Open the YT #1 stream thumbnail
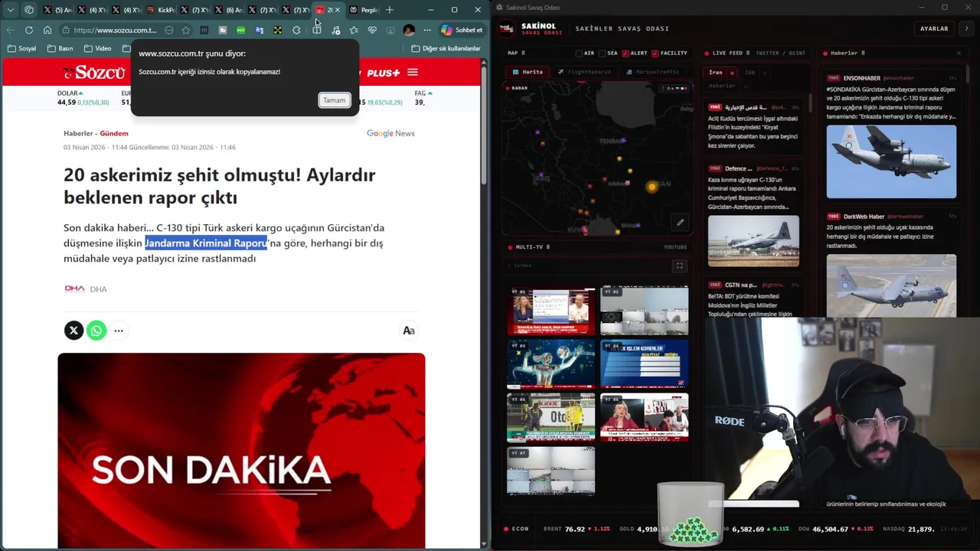980x551 pixels. click(550, 311)
